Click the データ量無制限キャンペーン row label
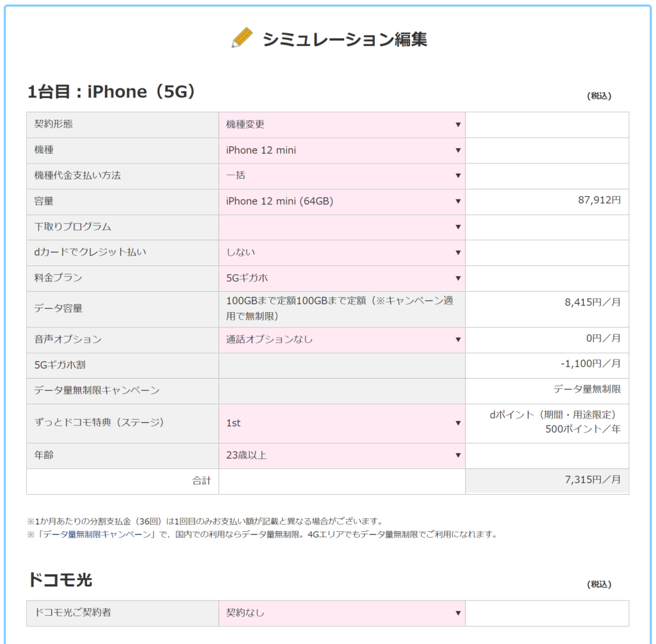Viewport: 656px width, 644px height. coord(97,390)
